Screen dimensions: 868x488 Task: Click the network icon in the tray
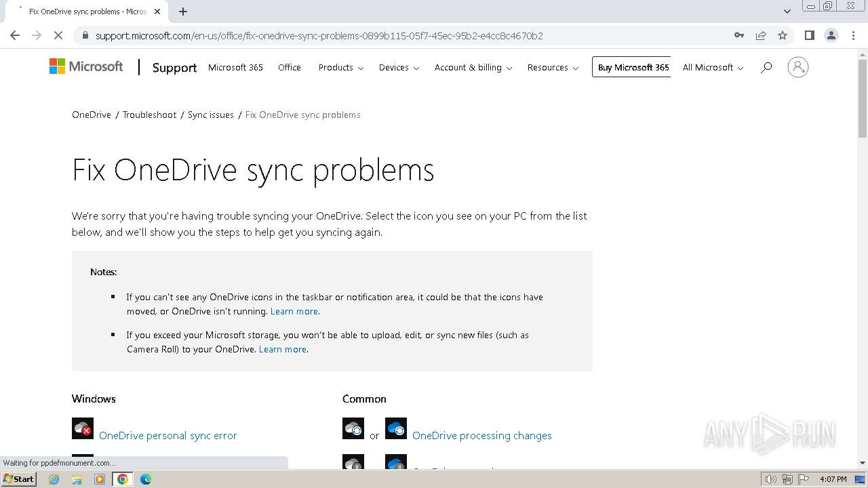click(x=787, y=479)
